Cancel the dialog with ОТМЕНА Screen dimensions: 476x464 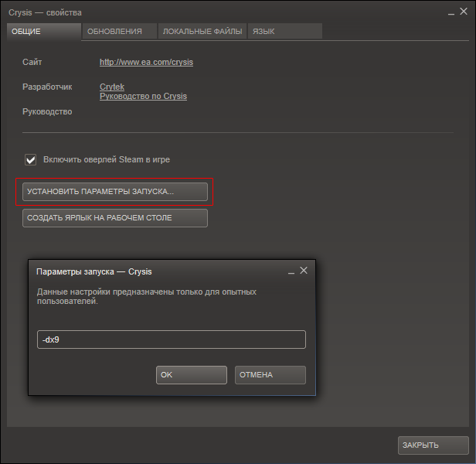pos(270,375)
